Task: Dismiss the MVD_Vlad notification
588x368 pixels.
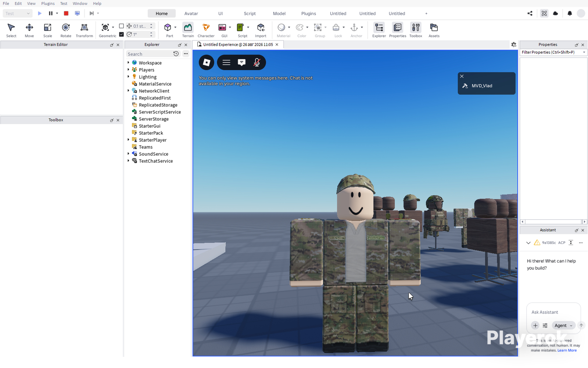Action: coord(462,76)
